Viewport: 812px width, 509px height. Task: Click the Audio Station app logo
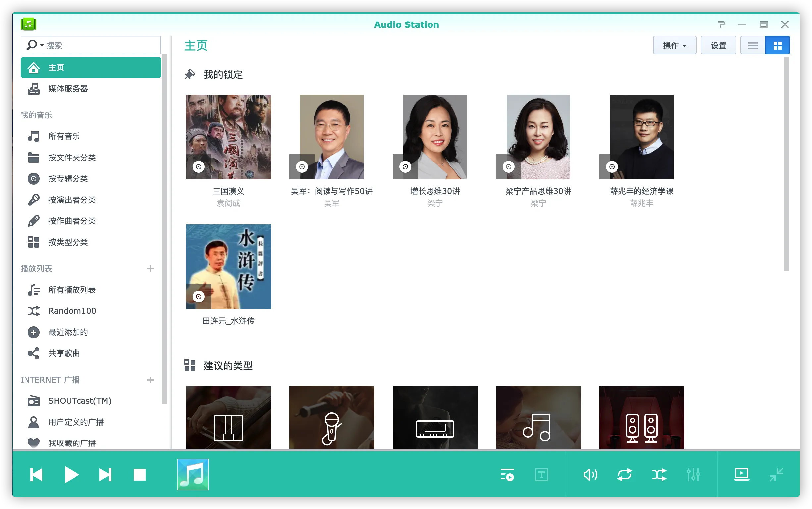tap(28, 24)
